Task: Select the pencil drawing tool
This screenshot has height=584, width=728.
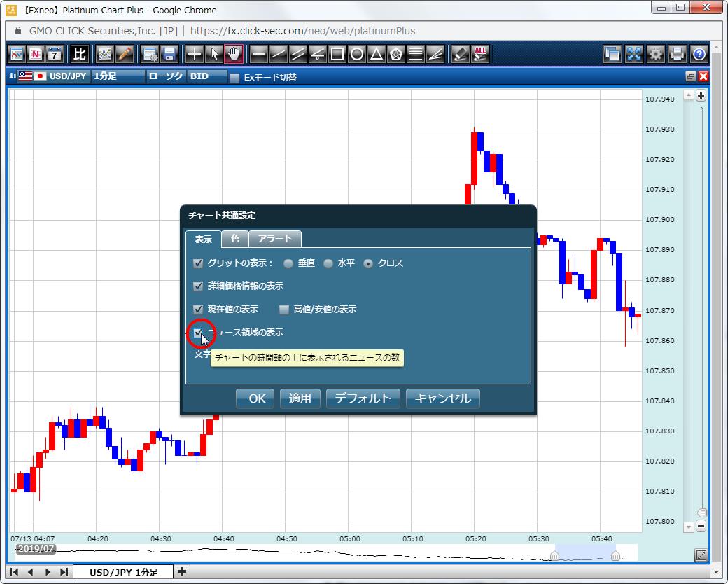Action: tap(123, 54)
